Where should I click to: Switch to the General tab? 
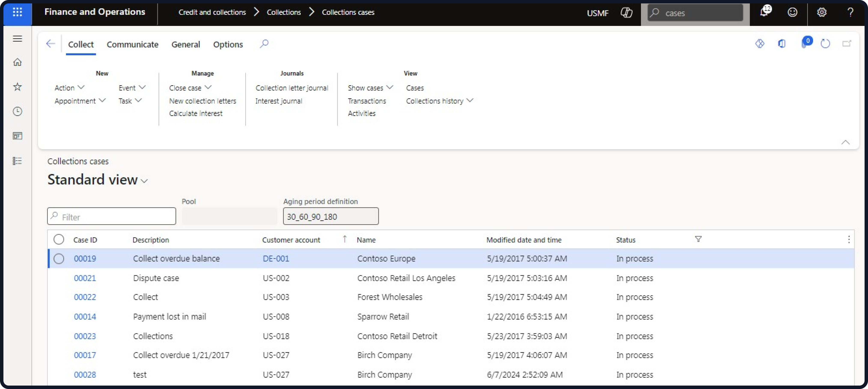pyautogui.click(x=186, y=44)
